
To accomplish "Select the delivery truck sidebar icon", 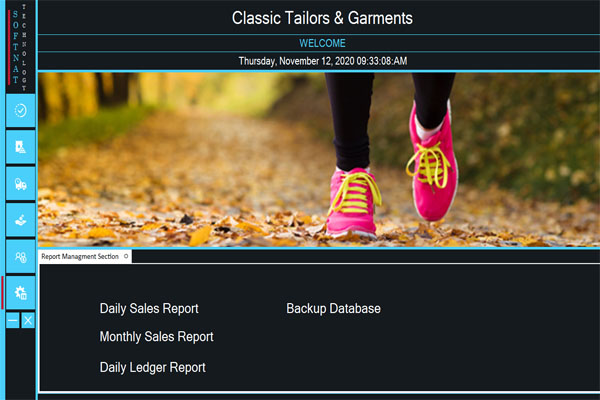I will pos(21,183).
